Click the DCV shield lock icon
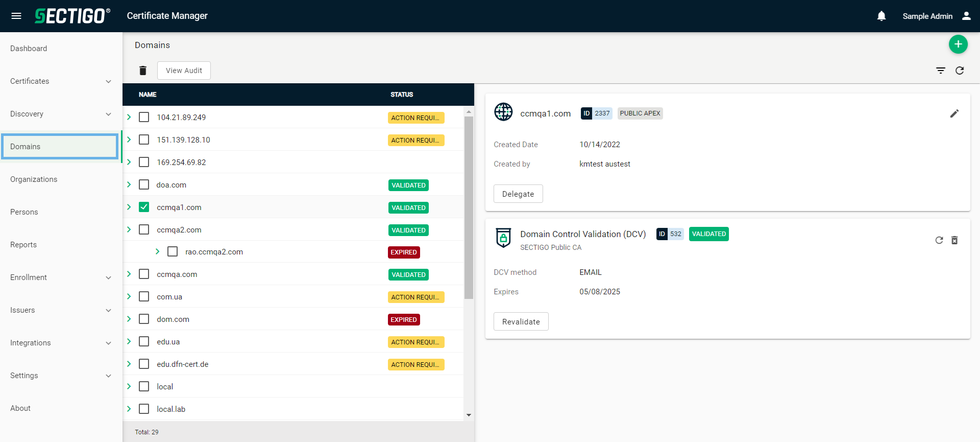 click(503, 238)
